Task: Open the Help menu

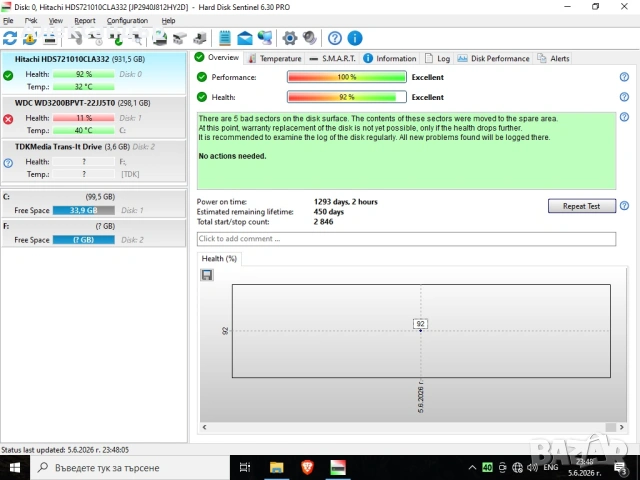Action: pyautogui.click(x=168, y=20)
